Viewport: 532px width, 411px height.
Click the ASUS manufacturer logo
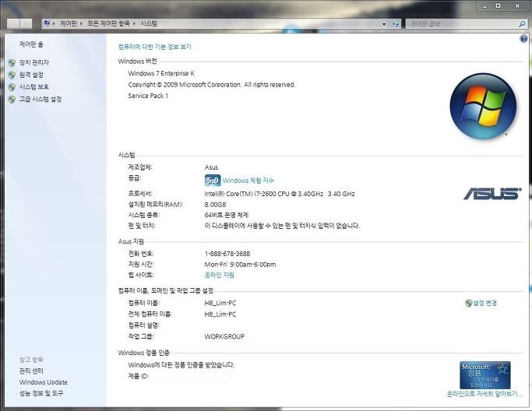click(x=492, y=194)
